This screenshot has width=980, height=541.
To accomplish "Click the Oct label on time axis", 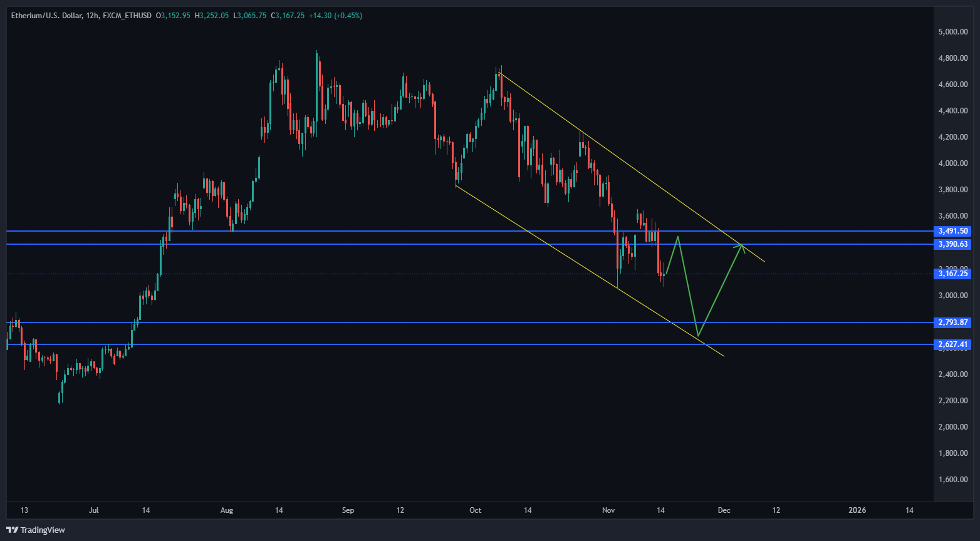I will pyautogui.click(x=476, y=510).
